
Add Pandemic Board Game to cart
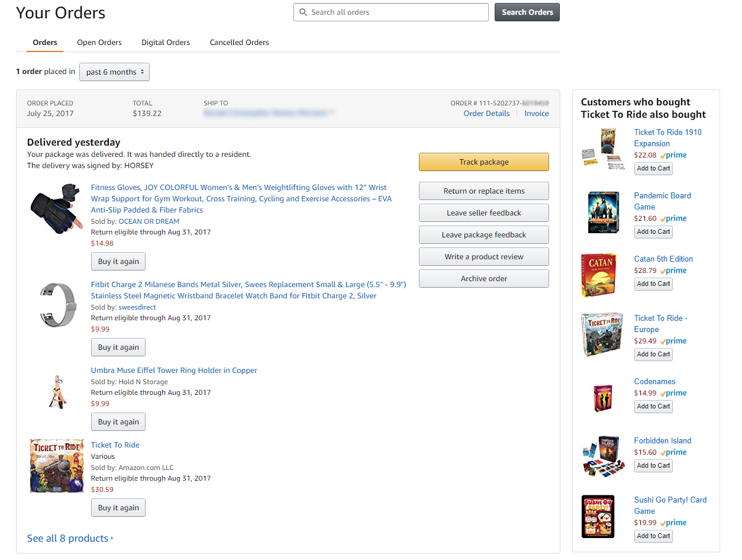(x=653, y=232)
